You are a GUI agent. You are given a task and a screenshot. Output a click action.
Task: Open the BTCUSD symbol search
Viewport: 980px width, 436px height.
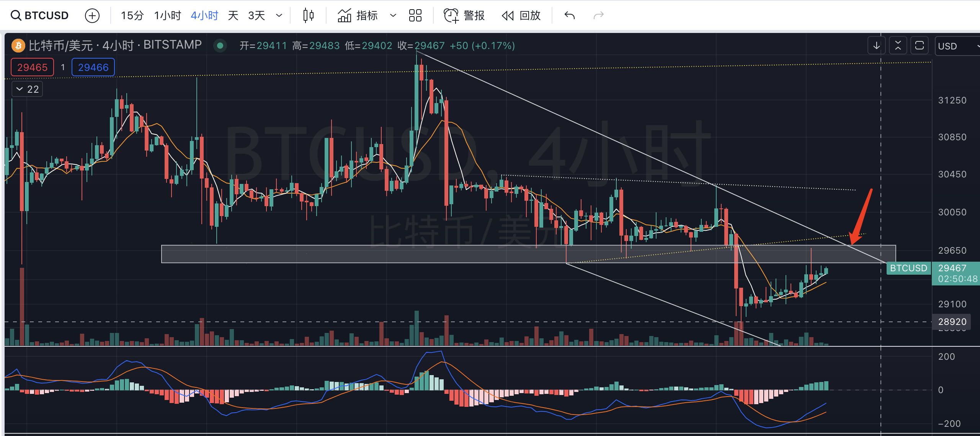40,15
